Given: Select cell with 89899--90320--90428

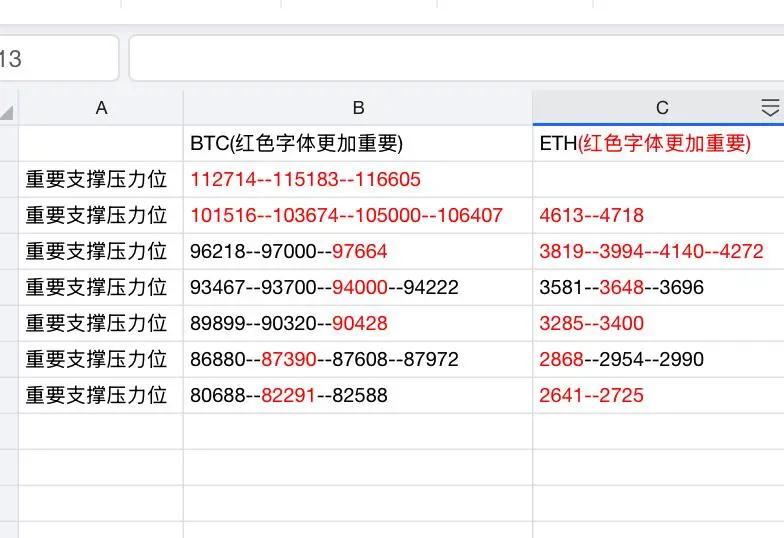Looking at the screenshot, I should click(x=358, y=324).
